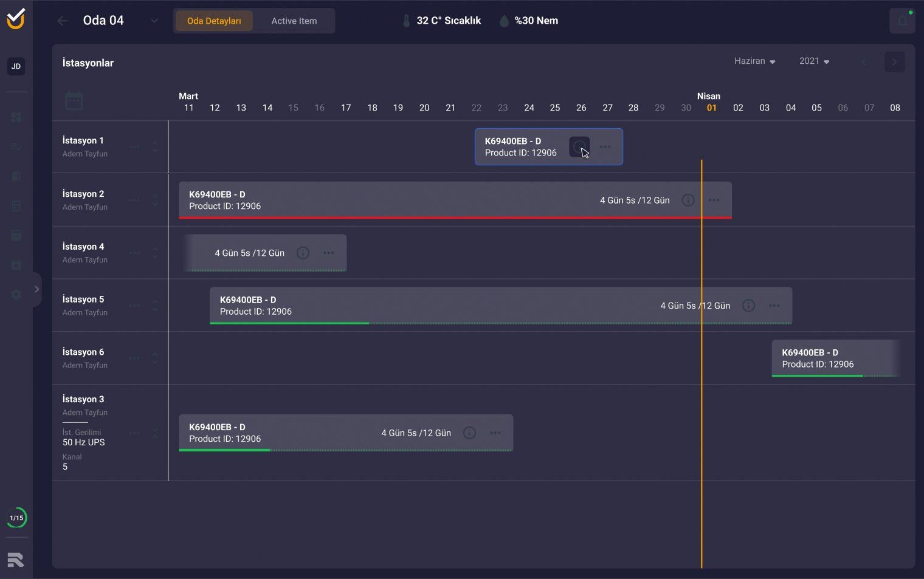The height and width of the screenshot is (579, 924).
Task: Click the 1/15 progress ring
Action: 16,518
